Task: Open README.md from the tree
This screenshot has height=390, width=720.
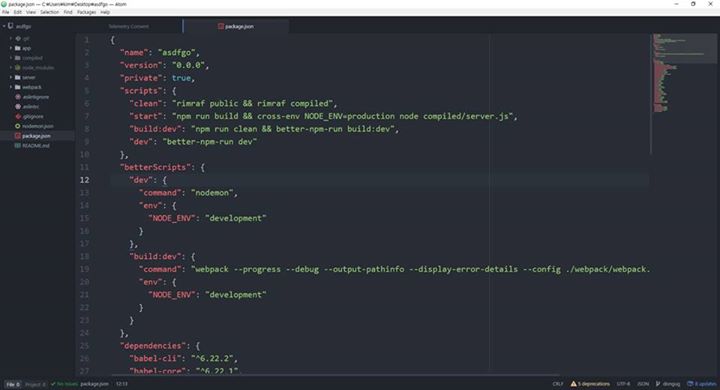Action: pos(36,146)
